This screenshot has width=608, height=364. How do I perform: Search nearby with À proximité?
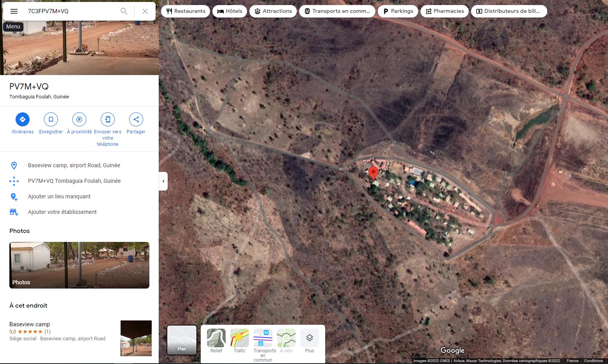click(79, 124)
